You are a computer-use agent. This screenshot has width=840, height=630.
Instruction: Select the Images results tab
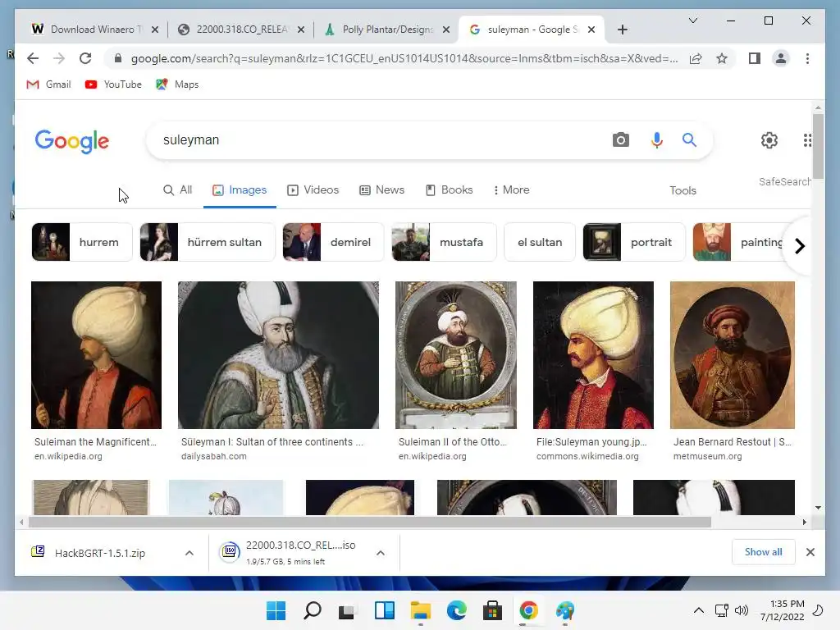point(240,189)
